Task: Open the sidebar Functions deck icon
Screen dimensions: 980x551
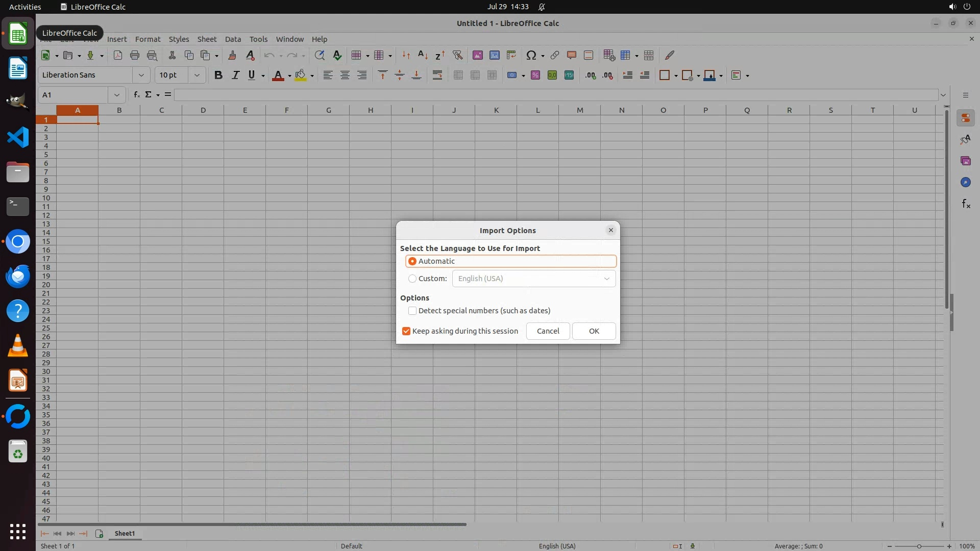Action: [966, 204]
